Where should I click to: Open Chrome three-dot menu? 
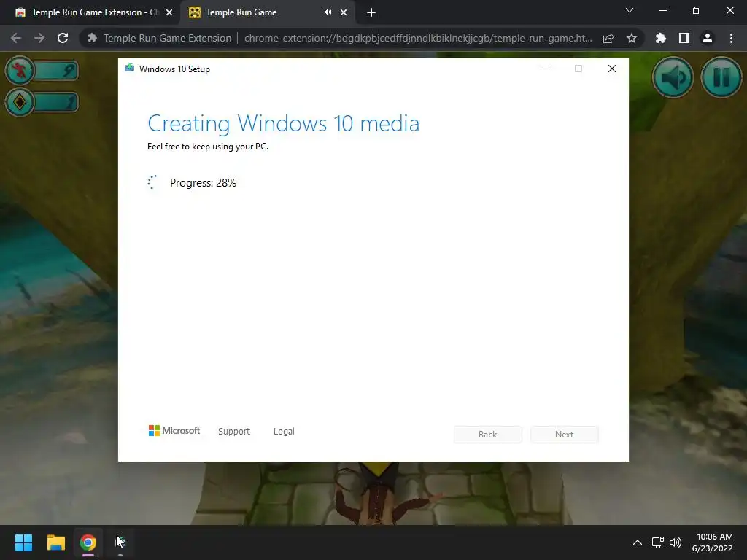pos(731,38)
